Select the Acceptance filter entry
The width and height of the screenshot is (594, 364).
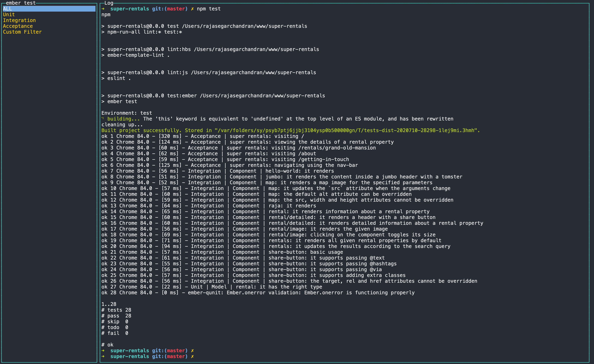point(18,26)
